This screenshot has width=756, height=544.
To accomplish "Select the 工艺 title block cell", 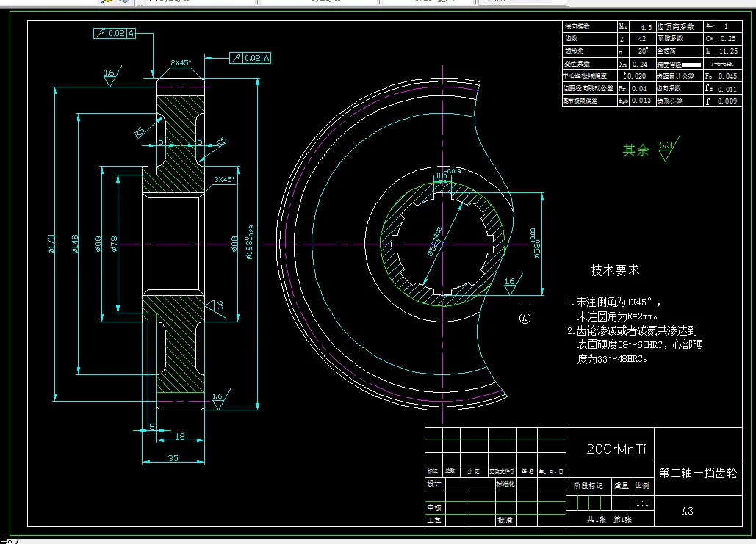I will 434,521.
